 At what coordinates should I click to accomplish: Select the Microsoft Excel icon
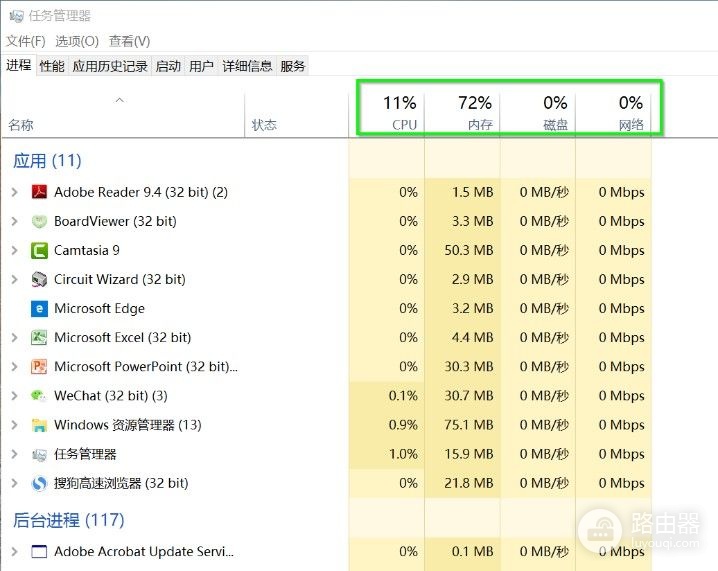click(x=39, y=338)
